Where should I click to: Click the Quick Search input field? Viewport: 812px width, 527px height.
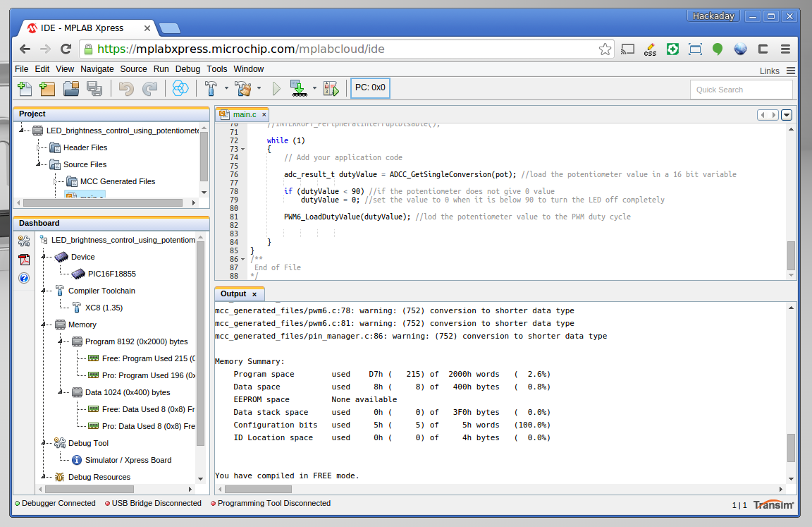740,90
